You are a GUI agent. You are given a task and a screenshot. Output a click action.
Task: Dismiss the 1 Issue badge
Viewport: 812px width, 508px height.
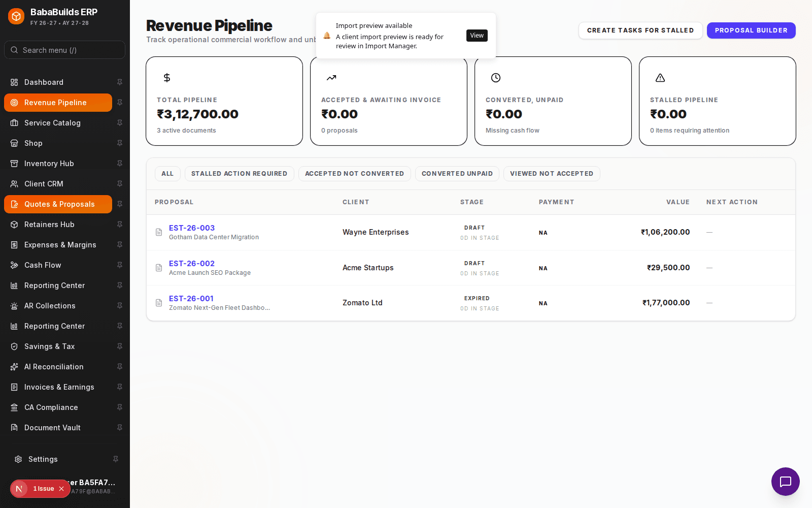pos(61,489)
